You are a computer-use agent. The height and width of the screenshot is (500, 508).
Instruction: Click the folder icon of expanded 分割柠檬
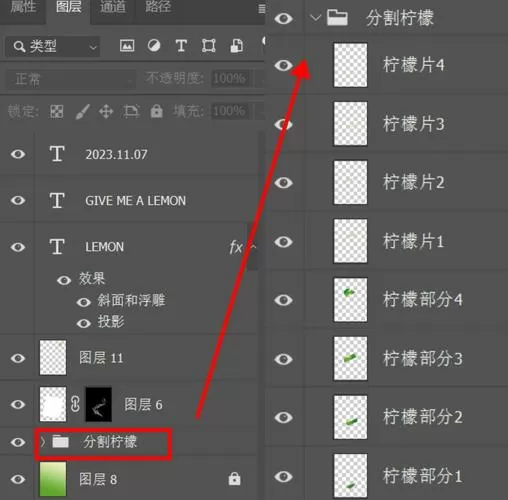tap(337, 18)
